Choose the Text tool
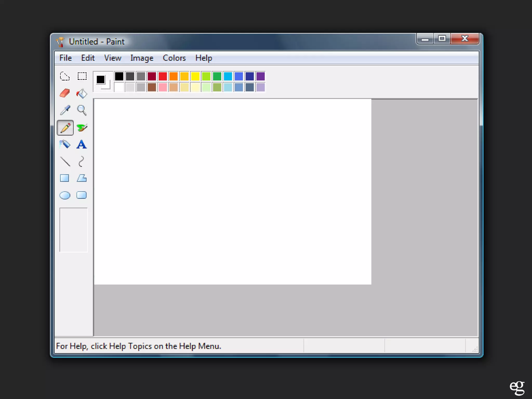This screenshot has width=532, height=399. click(x=82, y=144)
